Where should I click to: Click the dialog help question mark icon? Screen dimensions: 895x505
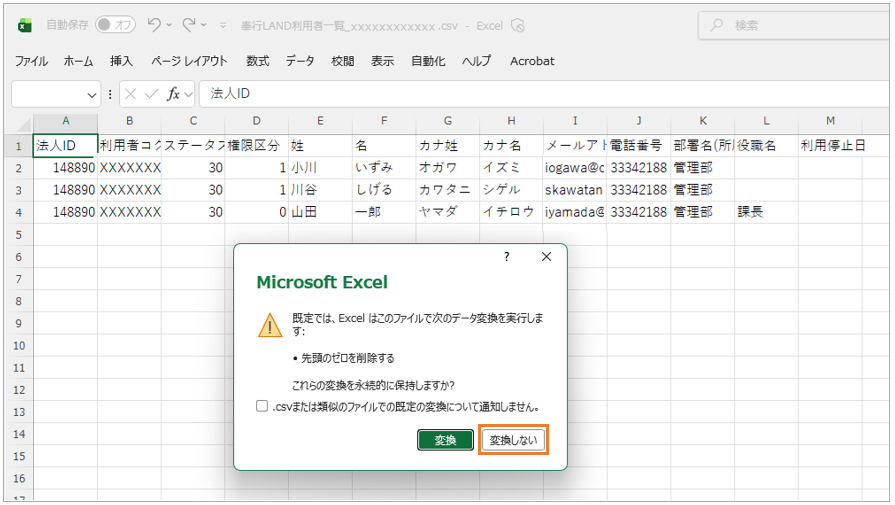[x=506, y=257]
